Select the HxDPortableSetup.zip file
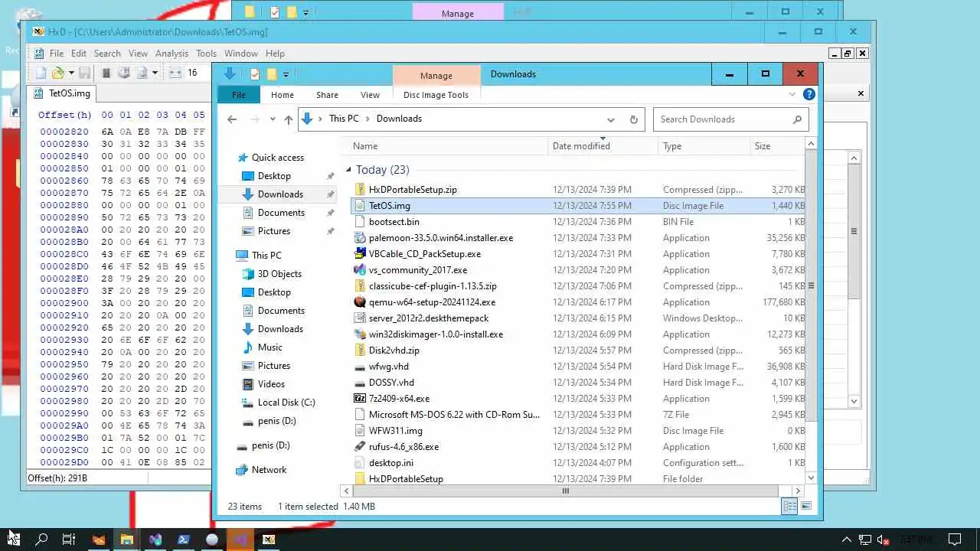Image resolution: width=980 pixels, height=551 pixels. 413,190
